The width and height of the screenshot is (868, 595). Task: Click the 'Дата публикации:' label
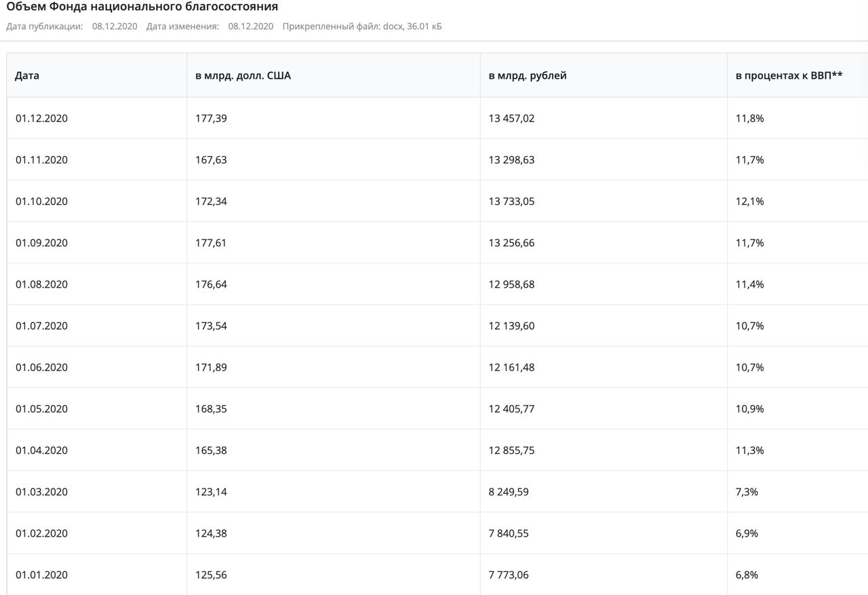pyautogui.click(x=45, y=26)
